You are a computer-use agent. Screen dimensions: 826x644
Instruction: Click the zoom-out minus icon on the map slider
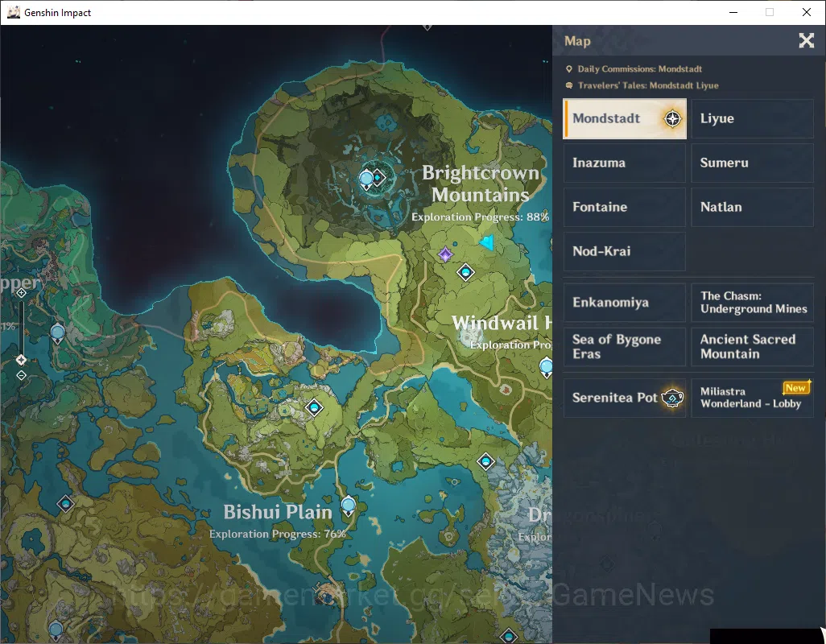tap(21, 375)
